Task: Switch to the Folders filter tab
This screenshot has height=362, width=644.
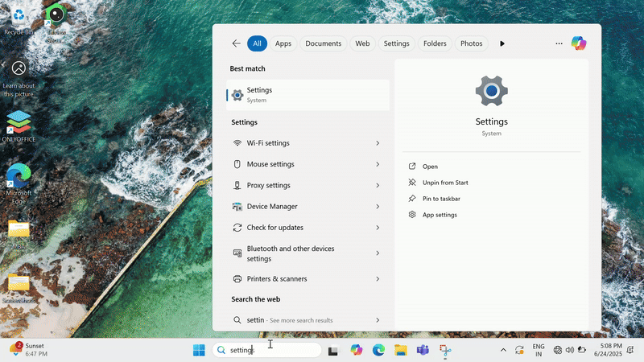Action: click(435, 43)
